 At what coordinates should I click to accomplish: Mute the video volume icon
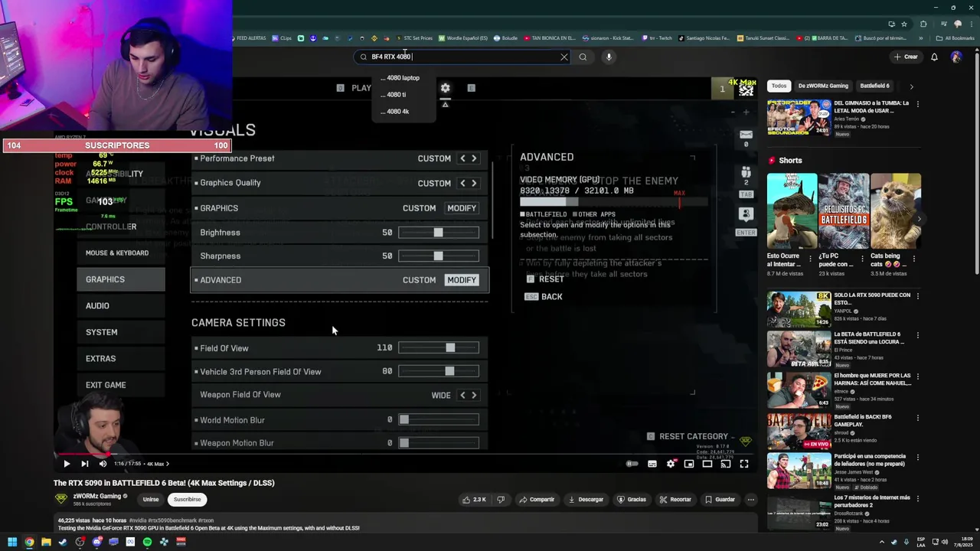[103, 464]
